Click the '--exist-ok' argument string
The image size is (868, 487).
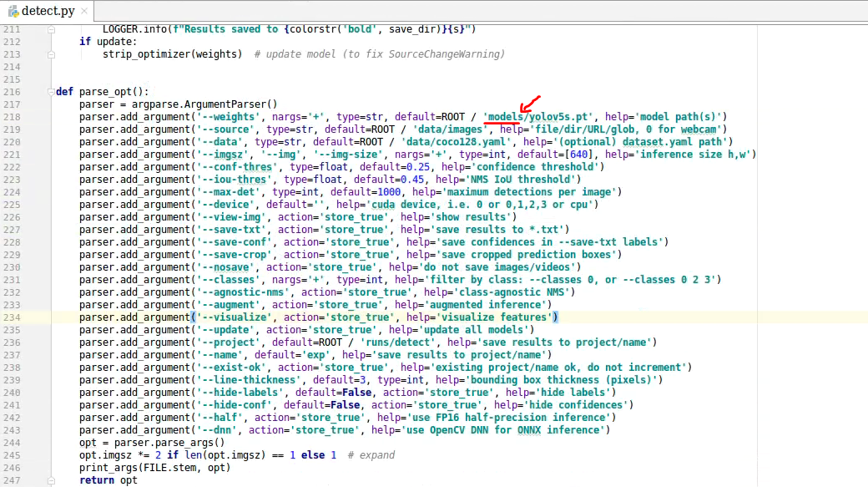tap(231, 368)
